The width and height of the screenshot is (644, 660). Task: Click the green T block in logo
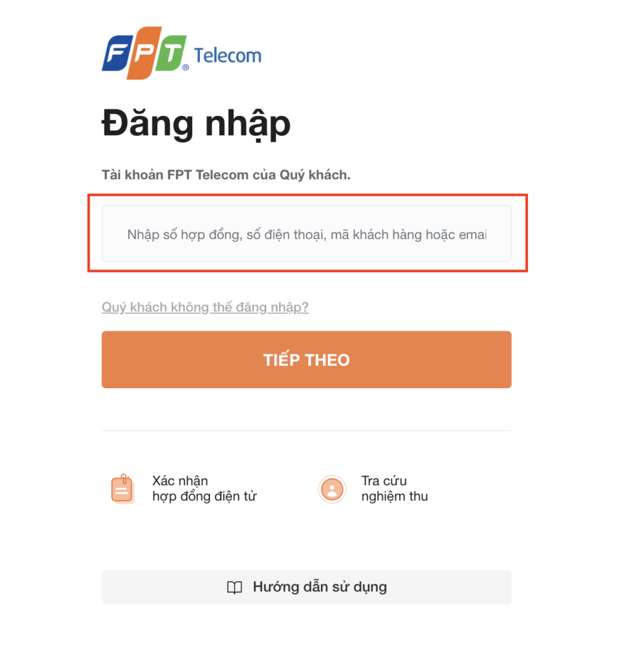tap(171, 53)
